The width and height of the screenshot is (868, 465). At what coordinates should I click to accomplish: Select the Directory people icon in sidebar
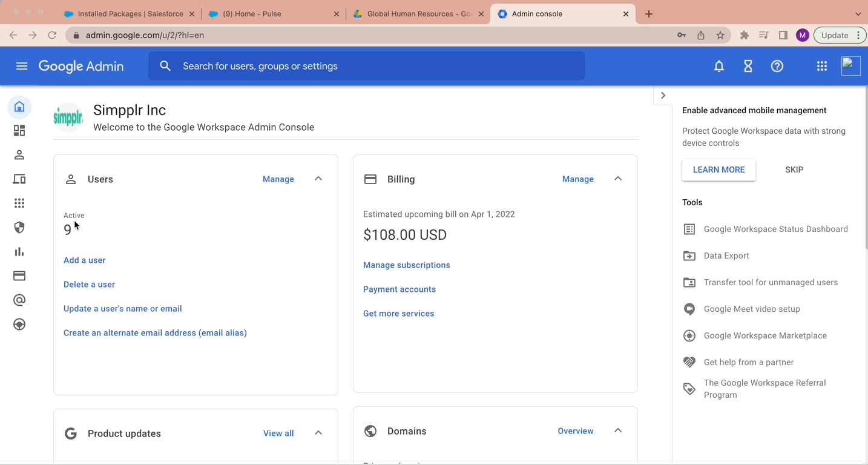pos(19,154)
